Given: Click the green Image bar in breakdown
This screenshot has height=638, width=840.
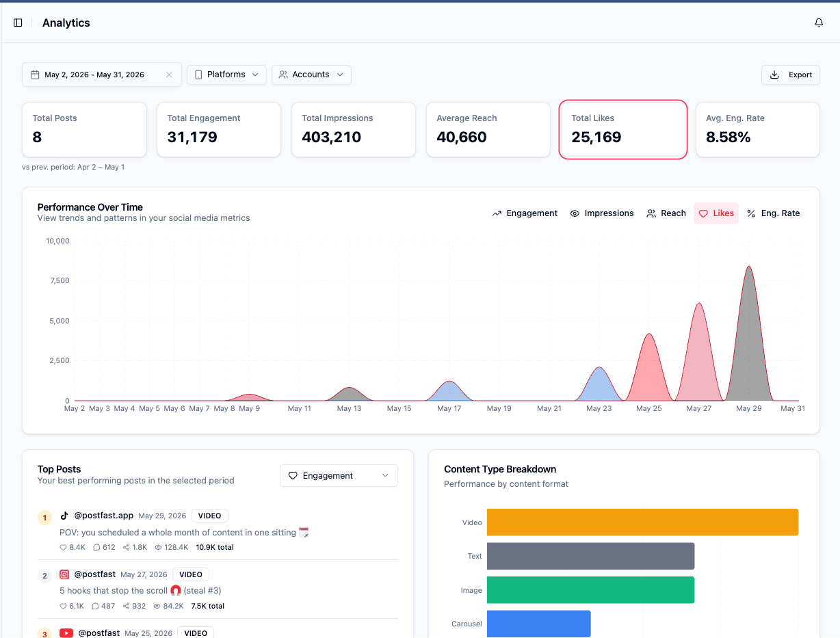Looking at the screenshot, I should pyautogui.click(x=590, y=589).
